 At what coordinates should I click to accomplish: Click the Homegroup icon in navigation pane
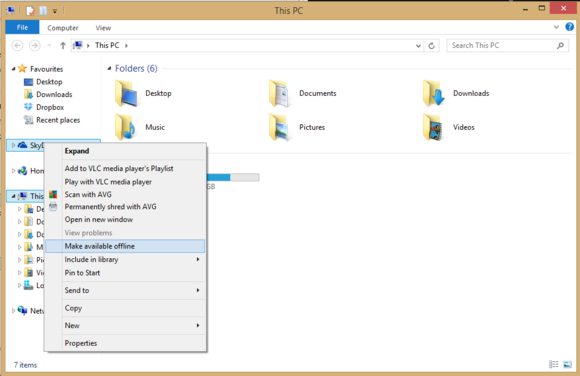pyautogui.click(x=23, y=171)
